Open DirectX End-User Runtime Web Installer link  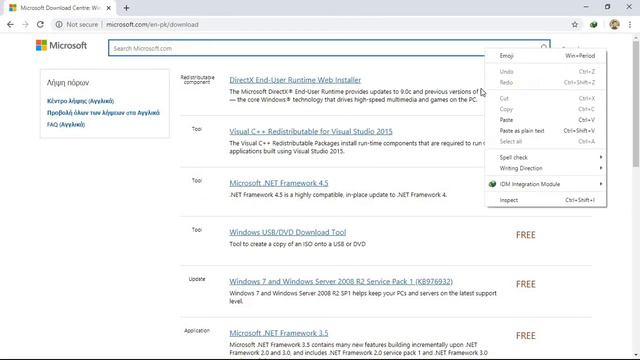point(295,80)
